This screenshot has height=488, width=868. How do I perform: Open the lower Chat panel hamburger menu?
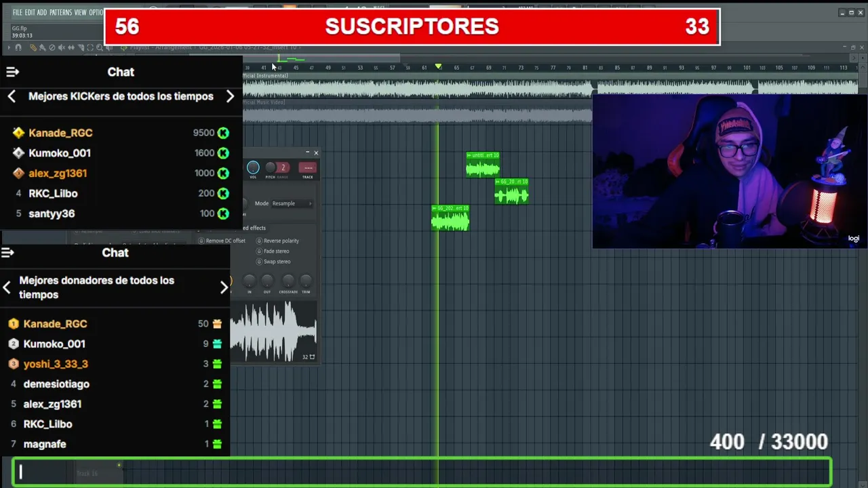click(x=7, y=253)
